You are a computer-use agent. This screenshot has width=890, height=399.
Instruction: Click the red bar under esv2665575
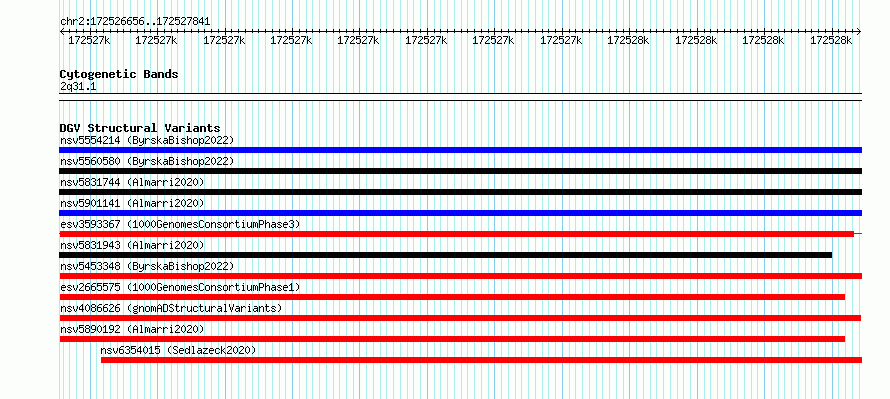click(452, 297)
